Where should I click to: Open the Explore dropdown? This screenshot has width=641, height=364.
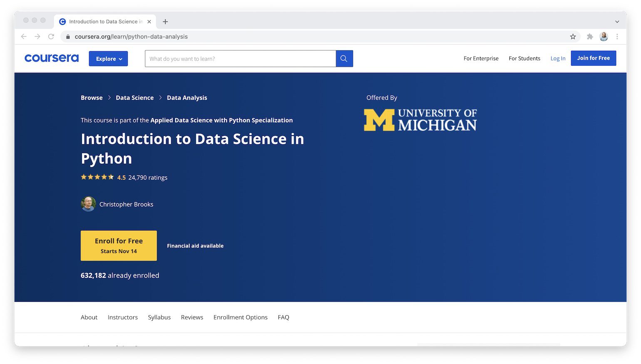pyautogui.click(x=108, y=58)
